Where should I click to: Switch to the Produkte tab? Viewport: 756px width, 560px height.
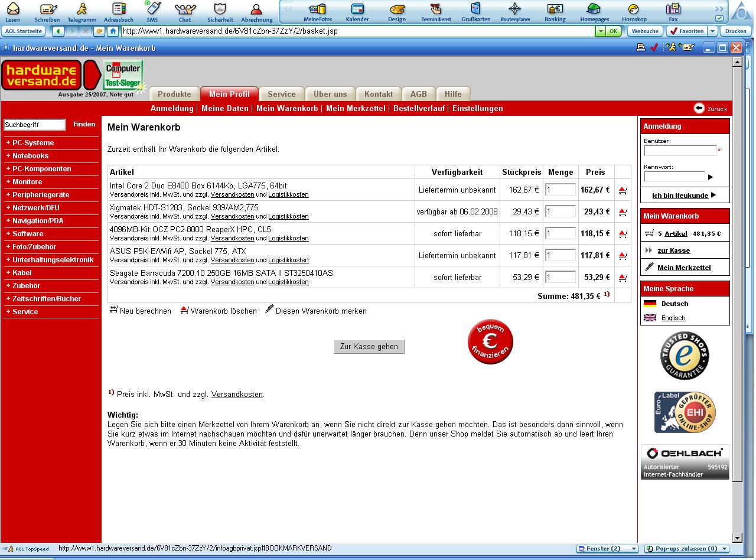174,94
